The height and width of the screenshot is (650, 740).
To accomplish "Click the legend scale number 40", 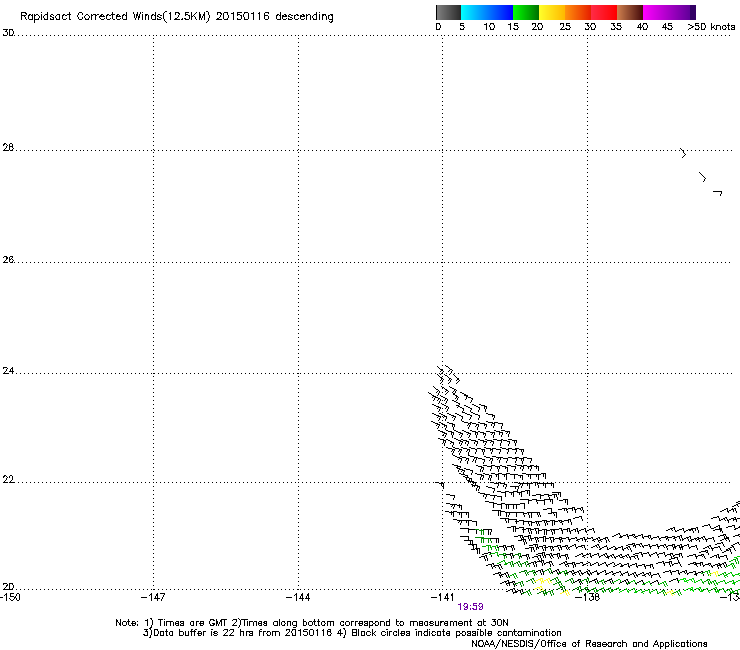I will [642, 27].
